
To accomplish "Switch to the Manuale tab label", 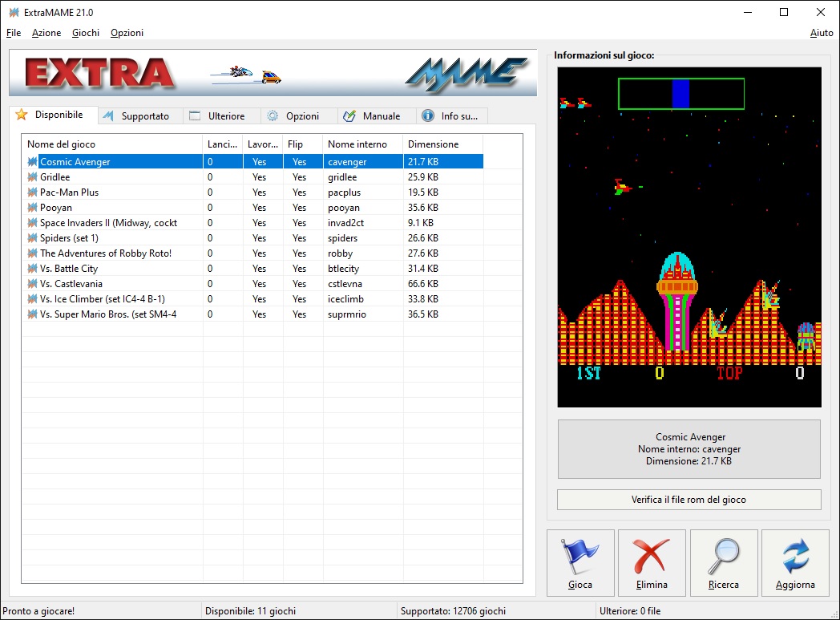I will coord(382,115).
